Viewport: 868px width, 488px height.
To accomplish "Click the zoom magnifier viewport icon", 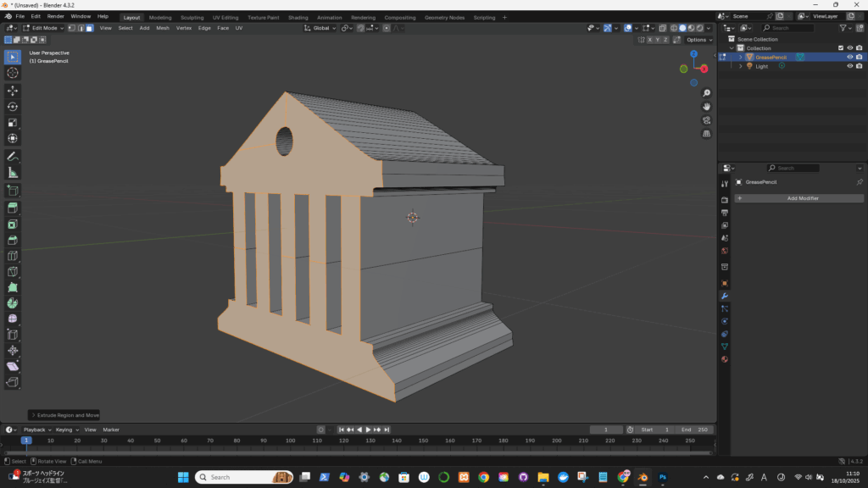I will point(706,92).
